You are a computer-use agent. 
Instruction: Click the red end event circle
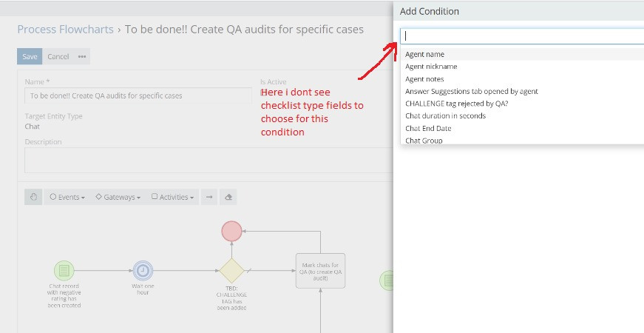232,231
